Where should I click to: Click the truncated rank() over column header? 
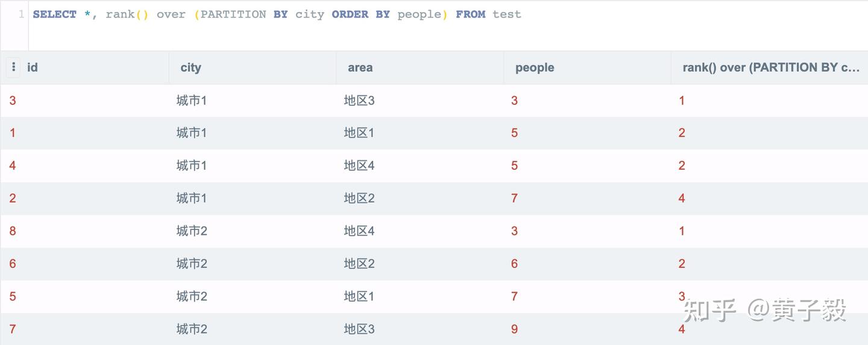click(x=770, y=67)
